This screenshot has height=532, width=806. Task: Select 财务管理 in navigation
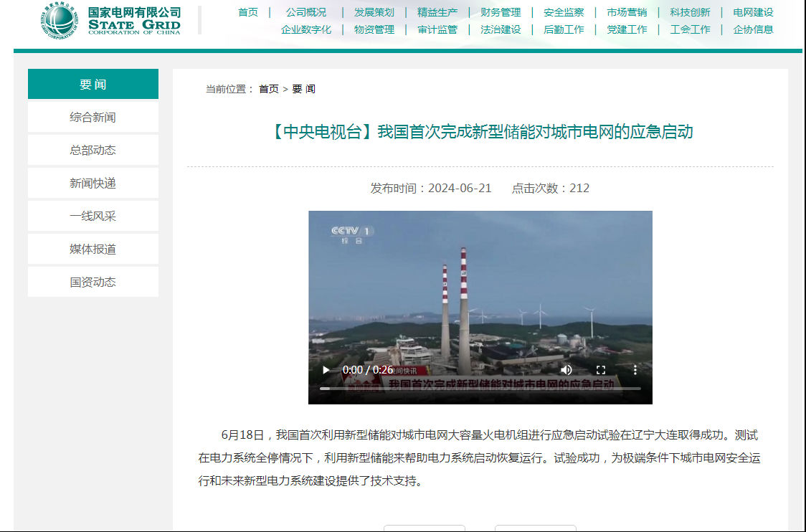(x=501, y=12)
